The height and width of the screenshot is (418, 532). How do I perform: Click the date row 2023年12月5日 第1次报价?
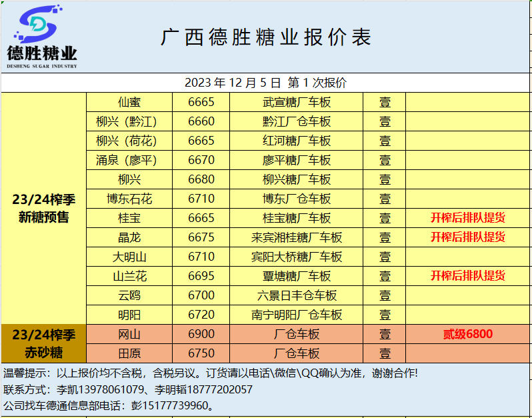[x=265, y=83]
